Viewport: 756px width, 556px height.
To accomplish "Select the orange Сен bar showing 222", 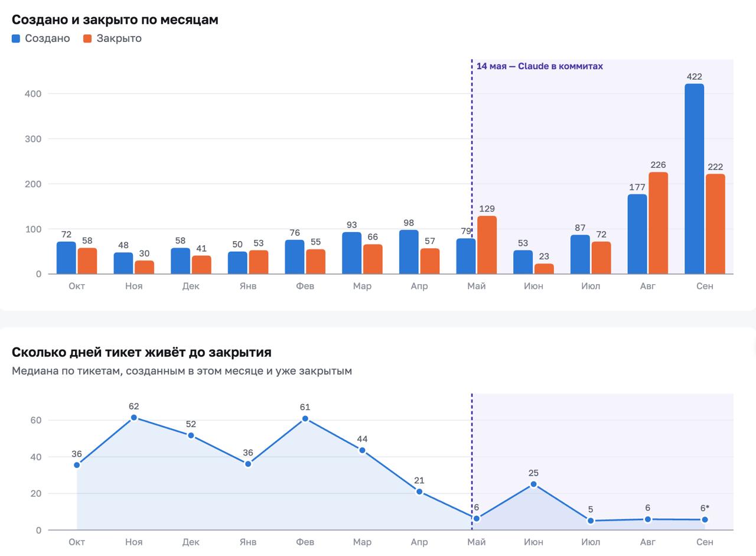I will [715, 224].
